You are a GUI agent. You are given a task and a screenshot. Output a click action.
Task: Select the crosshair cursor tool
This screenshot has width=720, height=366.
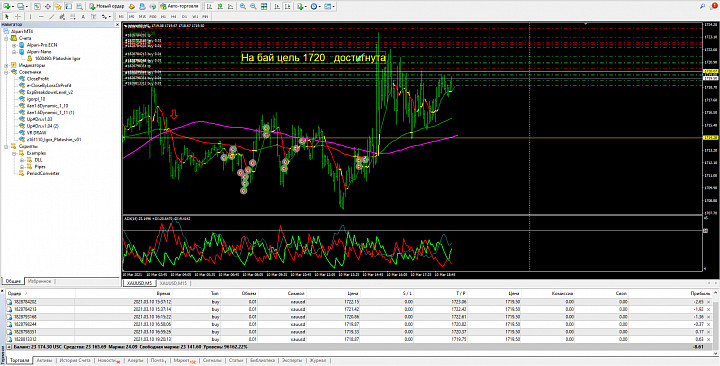click(18, 17)
